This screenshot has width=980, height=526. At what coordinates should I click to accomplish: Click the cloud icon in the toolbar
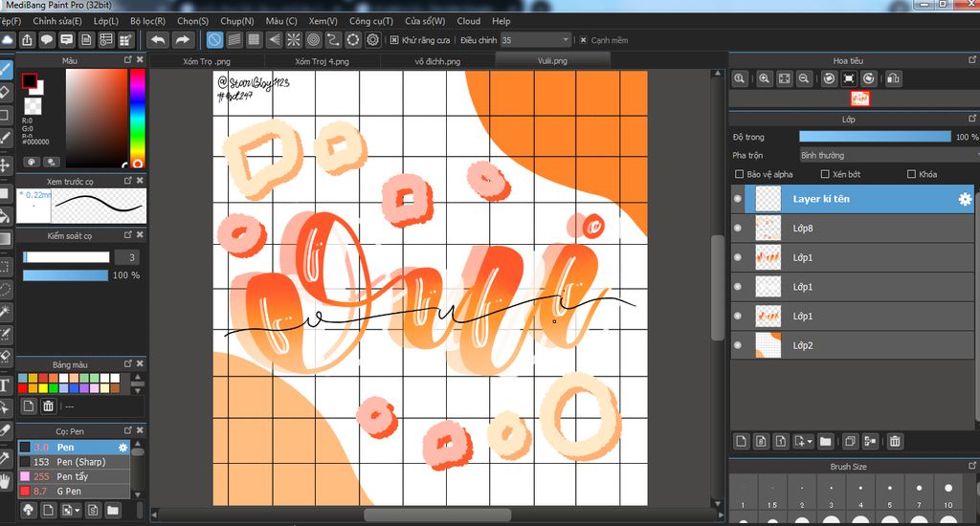(x=8, y=40)
